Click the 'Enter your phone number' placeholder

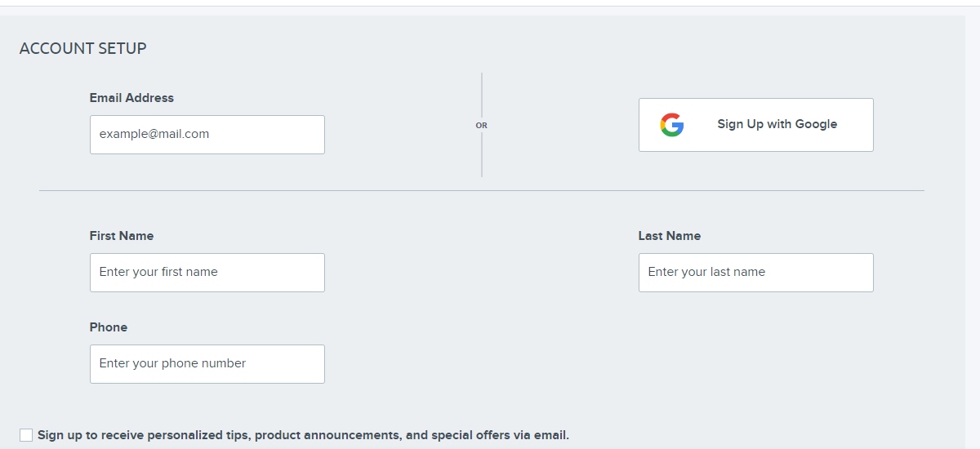172,364
